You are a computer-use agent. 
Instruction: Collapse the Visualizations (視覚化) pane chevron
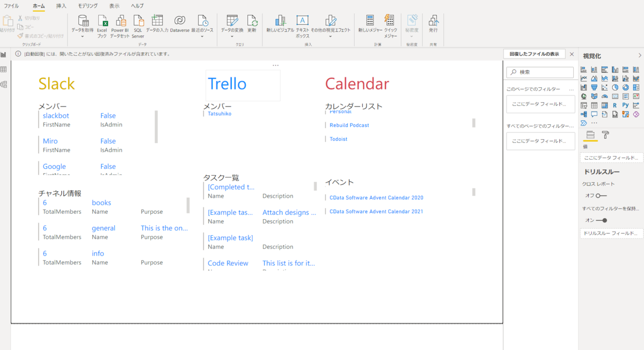(639, 56)
